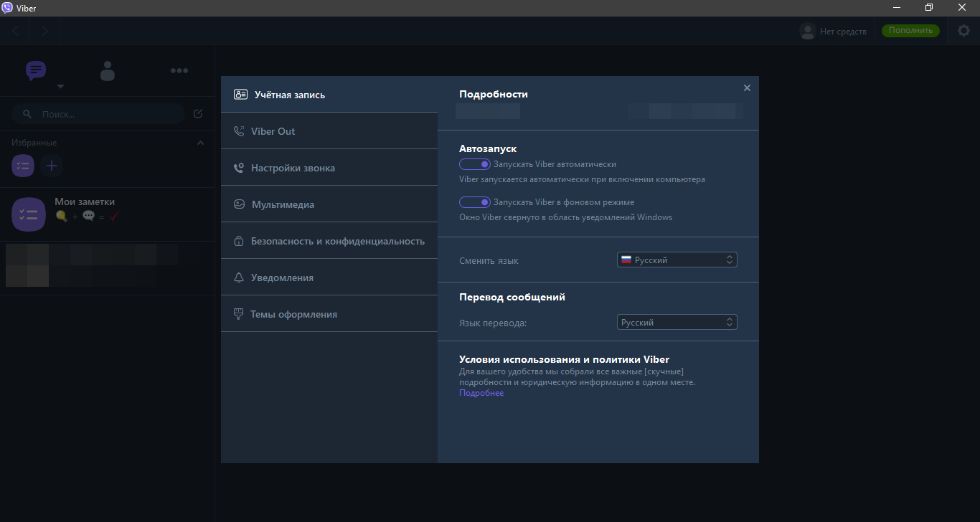The height and width of the screenshot is (522, 980).
Task: Click the account avatar icon near balance
Action: point(808,31)
